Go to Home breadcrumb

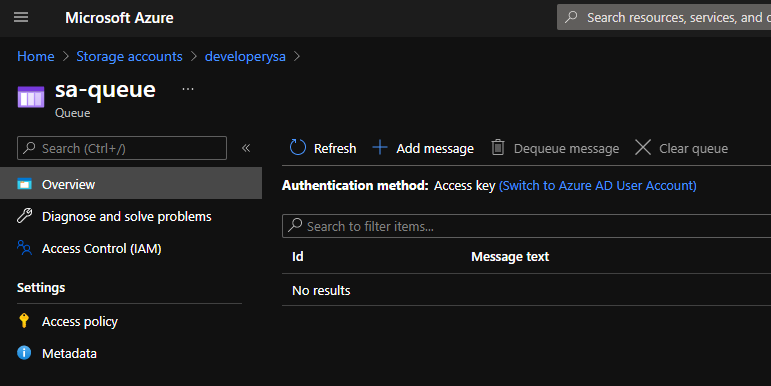point(35,57)
